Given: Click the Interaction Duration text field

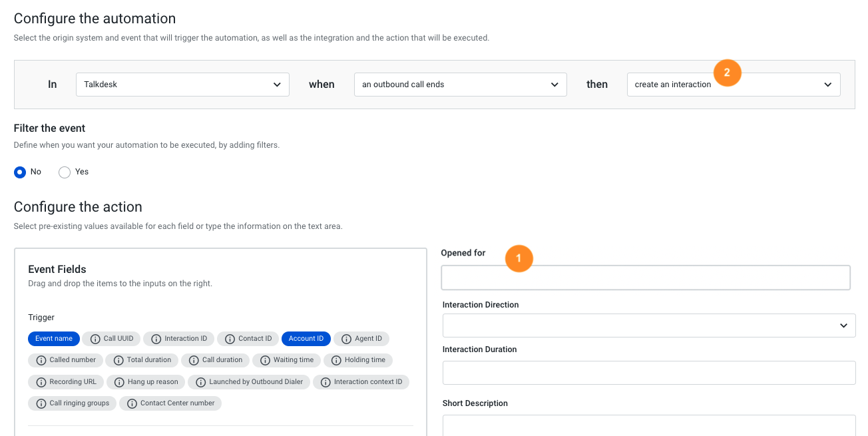Looking at the screenshot, I should coord(648,373).
